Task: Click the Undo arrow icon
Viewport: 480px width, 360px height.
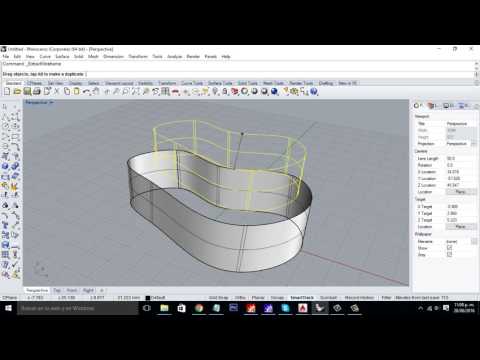Action: [x=86, y=91]
